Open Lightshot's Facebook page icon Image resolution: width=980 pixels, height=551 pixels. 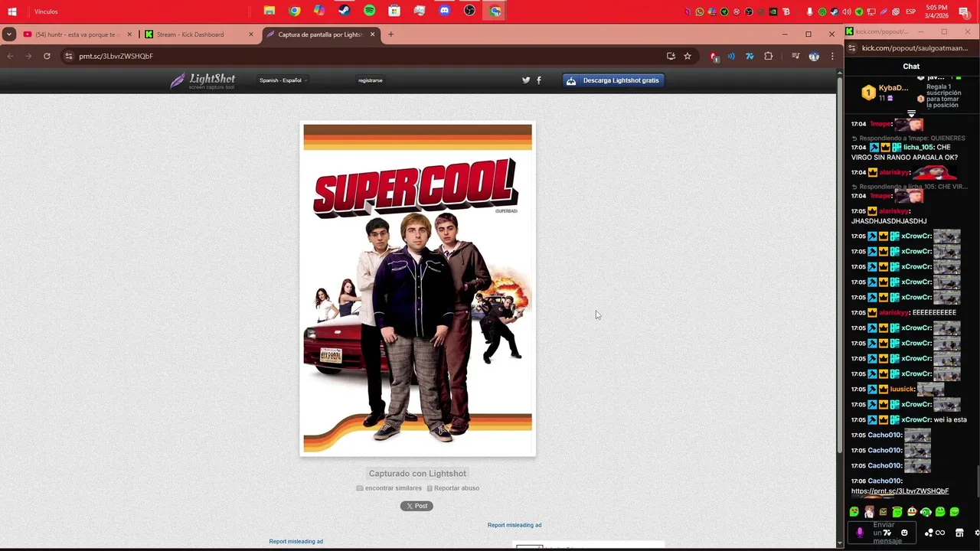click(x=539, y=80)
